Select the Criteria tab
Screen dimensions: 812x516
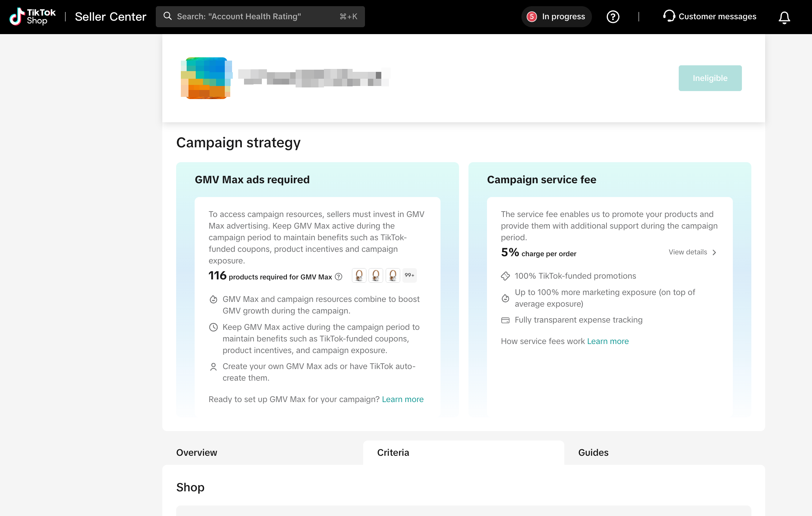coord(393,452)
